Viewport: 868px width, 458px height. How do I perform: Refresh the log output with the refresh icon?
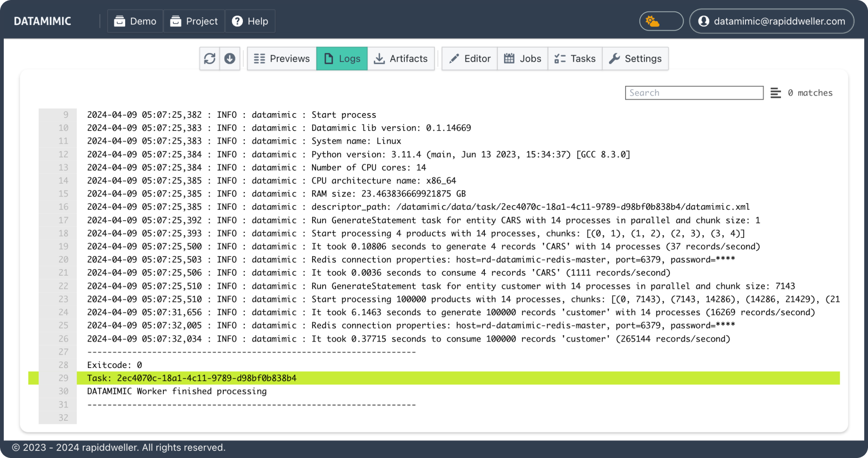pos(209,58)
